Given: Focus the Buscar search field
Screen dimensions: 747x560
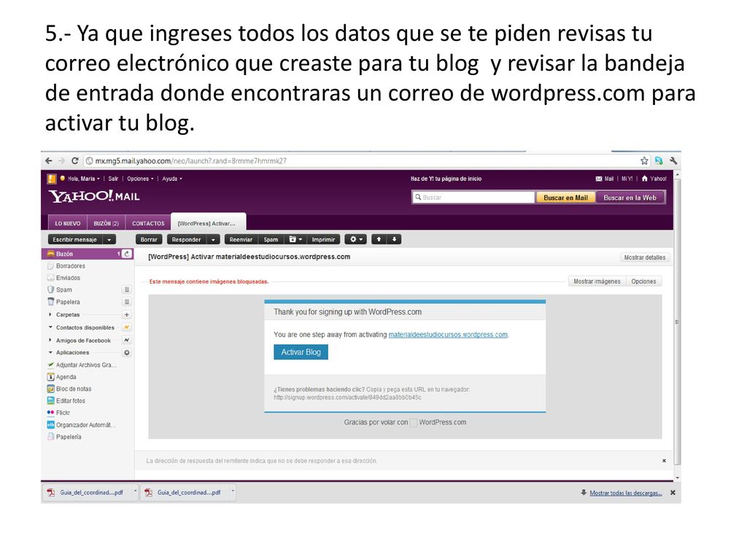Looking at the screenshot, I should pos(473,197).
